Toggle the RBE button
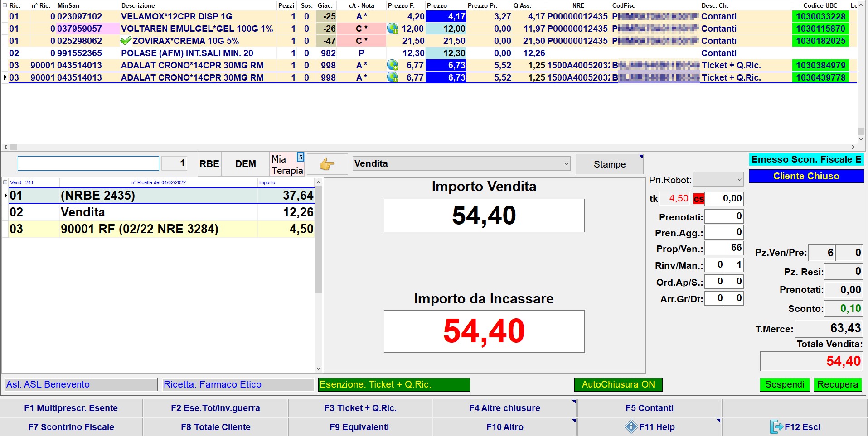 [x=209, y=164]
